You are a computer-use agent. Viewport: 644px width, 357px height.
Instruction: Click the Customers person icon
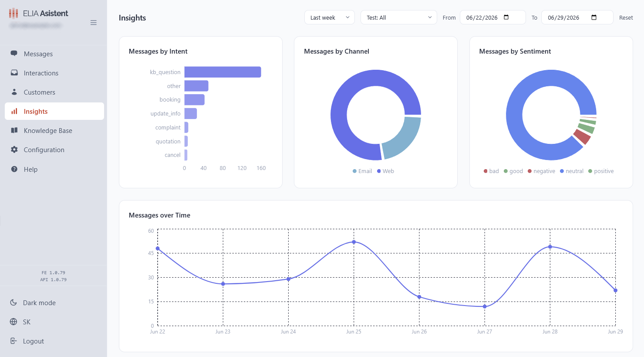tap(14, 92)
